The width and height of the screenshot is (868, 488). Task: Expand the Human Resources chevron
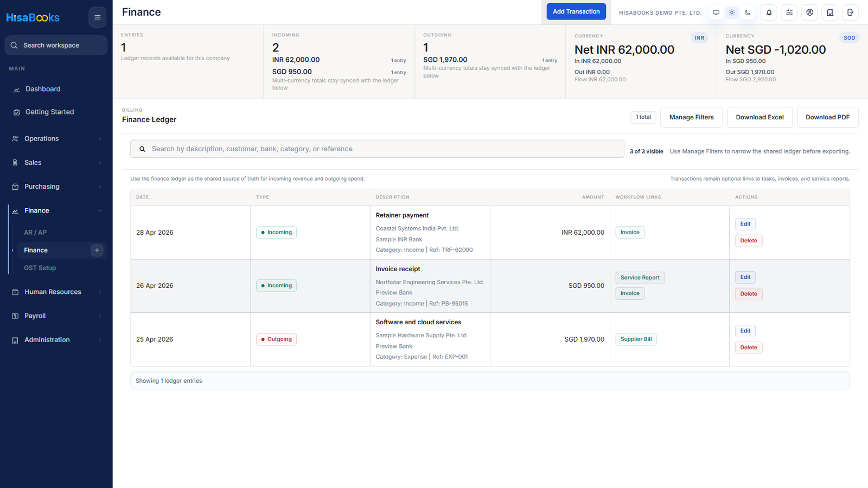tap(100, 292)
